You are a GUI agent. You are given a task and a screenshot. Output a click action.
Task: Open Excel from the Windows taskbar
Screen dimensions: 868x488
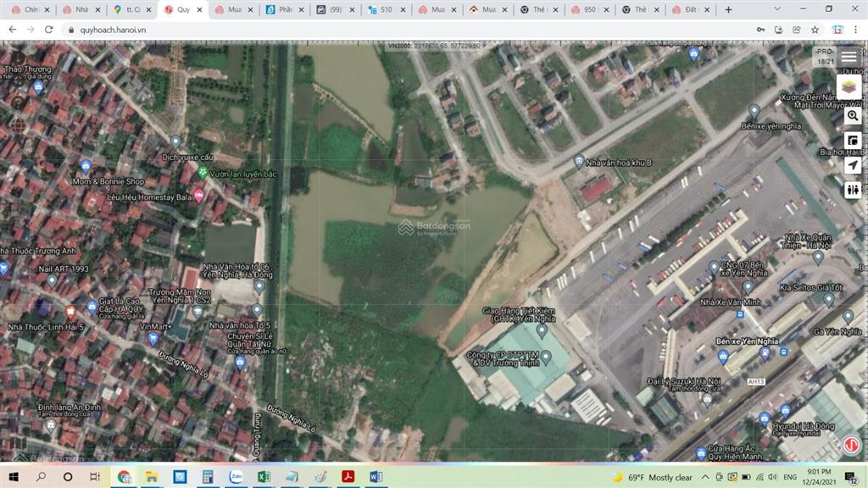click(263, 477)
